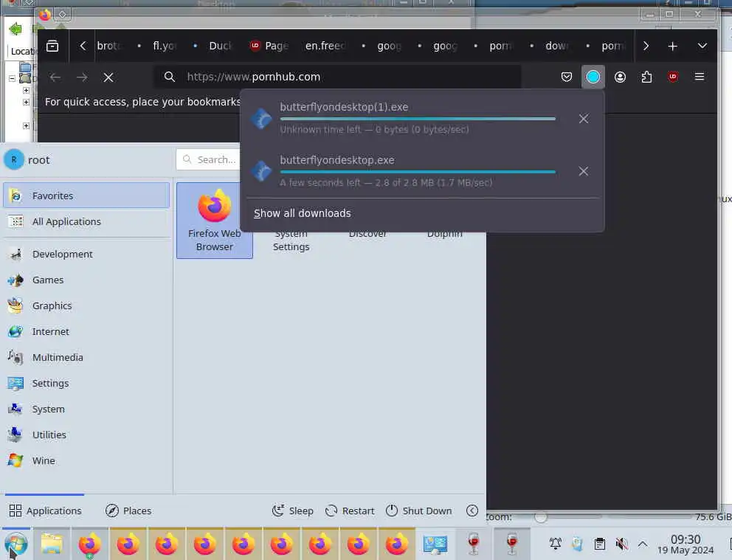The width and height of the screenshot is (732, 560).
Task: Open uBlock Origin toolbar icon
Action: coord(673,77)
